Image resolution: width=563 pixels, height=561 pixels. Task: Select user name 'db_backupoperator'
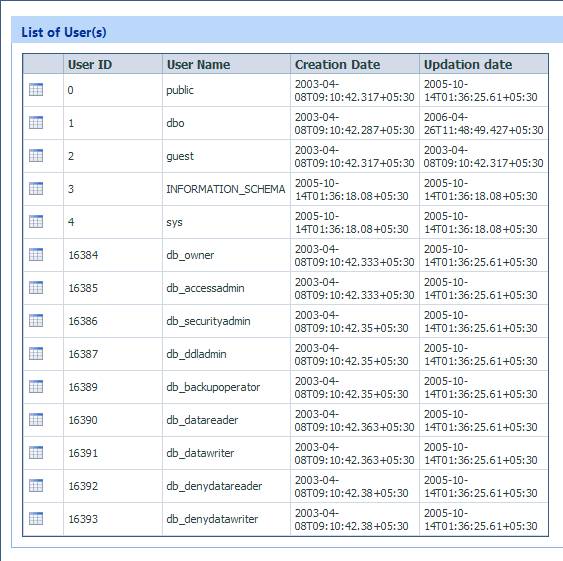[x=213, y=387]
